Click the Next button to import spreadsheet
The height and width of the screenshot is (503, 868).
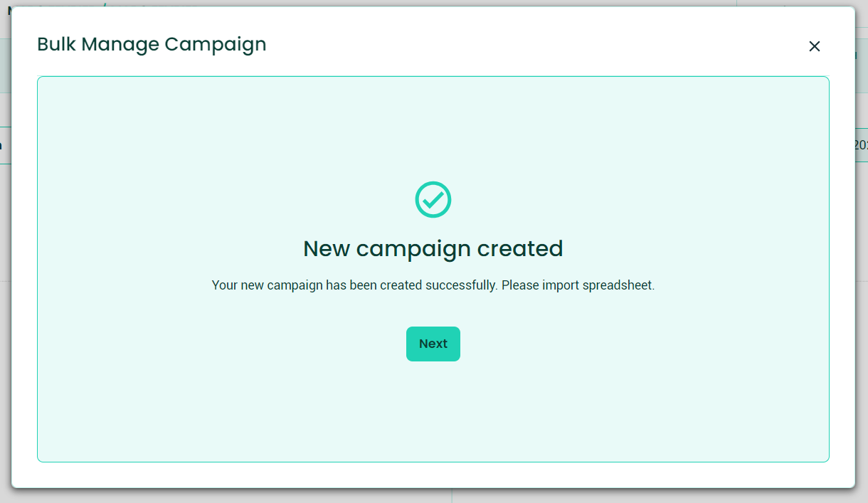point(433,344)
